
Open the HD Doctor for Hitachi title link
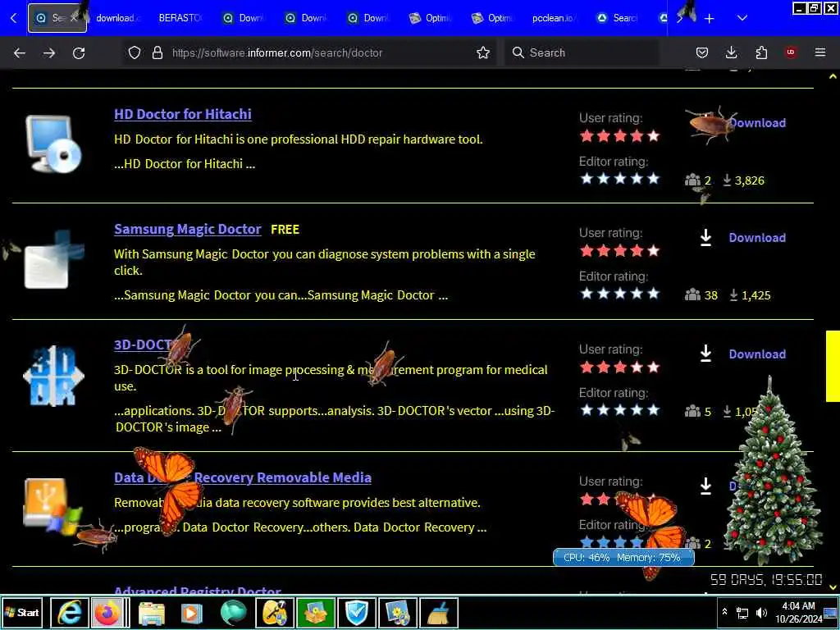(183, 114)
